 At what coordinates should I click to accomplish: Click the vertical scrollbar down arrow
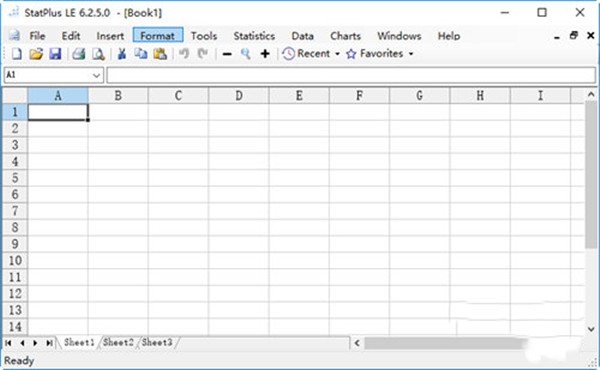(x=591, y=329)
